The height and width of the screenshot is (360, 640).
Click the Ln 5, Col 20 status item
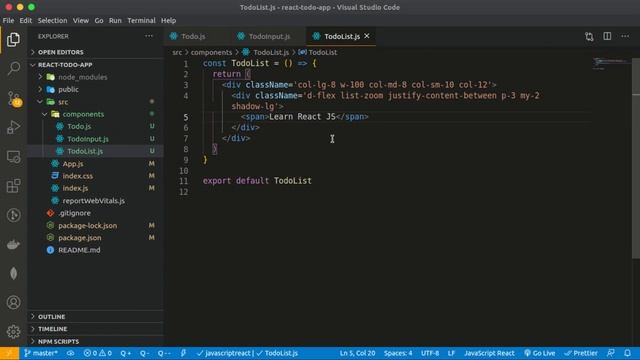[x=357, y=353]
